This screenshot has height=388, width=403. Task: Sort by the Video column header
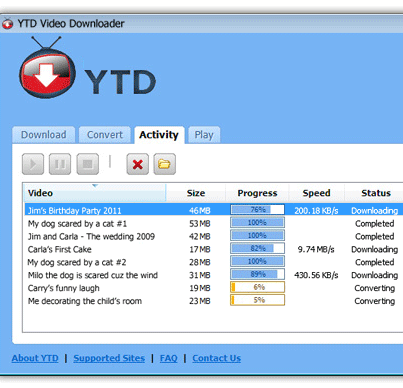95,193
